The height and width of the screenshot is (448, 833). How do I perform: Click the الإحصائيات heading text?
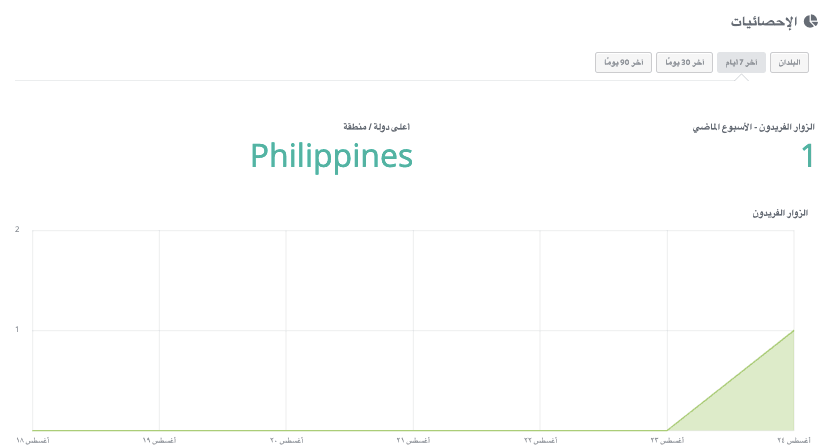coord(764,22)
